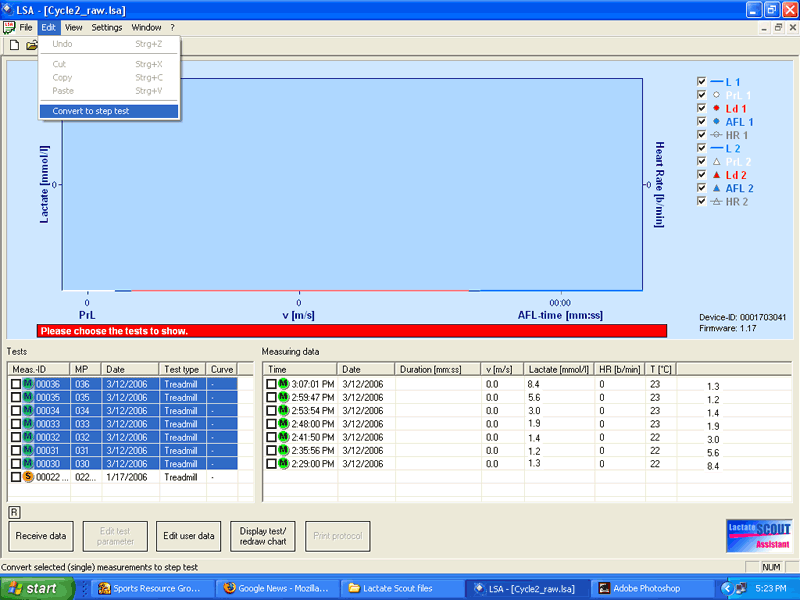Click the New document toolbar icon

pos(15,45)
